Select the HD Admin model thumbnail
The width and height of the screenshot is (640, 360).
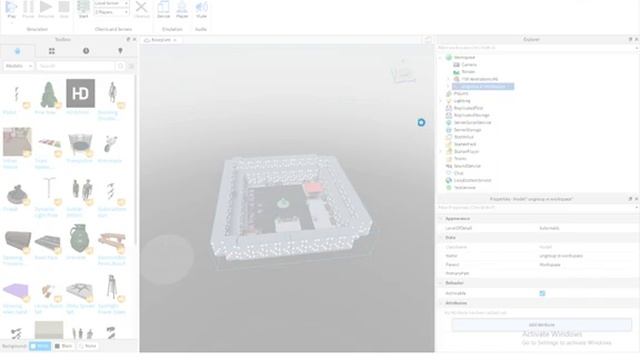pos(80,93)
